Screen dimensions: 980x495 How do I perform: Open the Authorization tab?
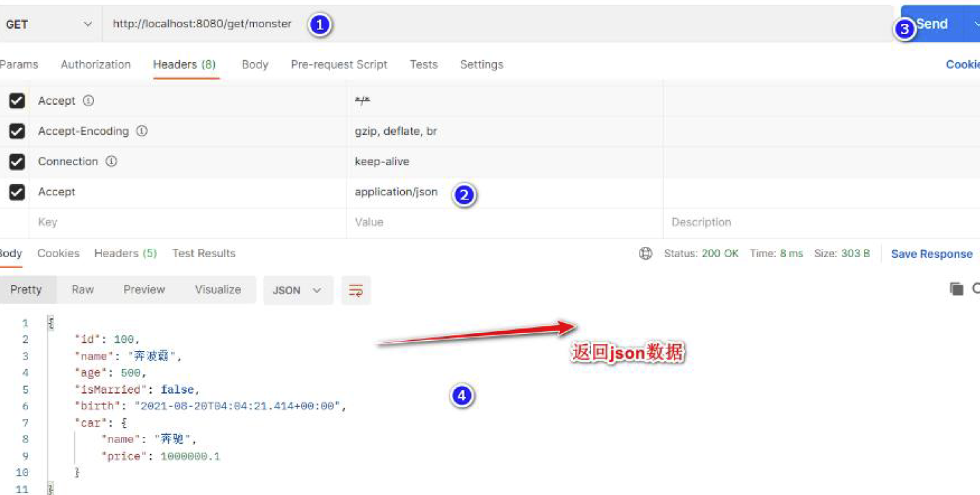[95, 65]
